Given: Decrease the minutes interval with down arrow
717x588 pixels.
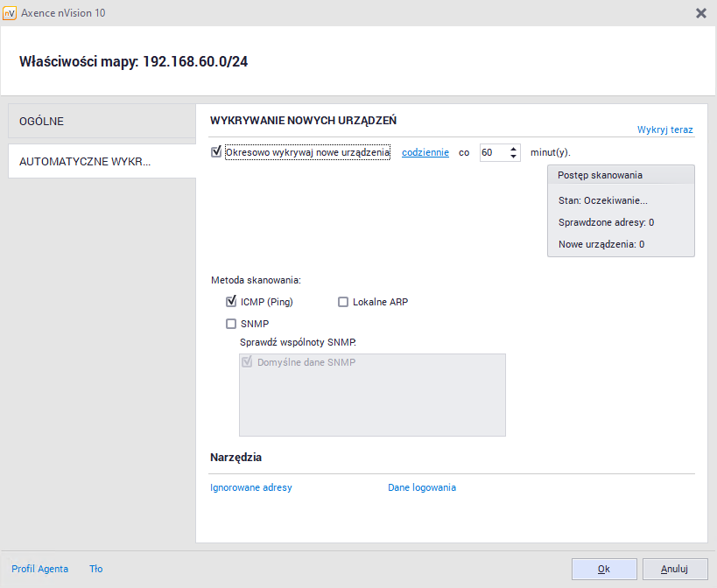Looking at the screenshot, I should pyautogui.click(x=513, y=157).
